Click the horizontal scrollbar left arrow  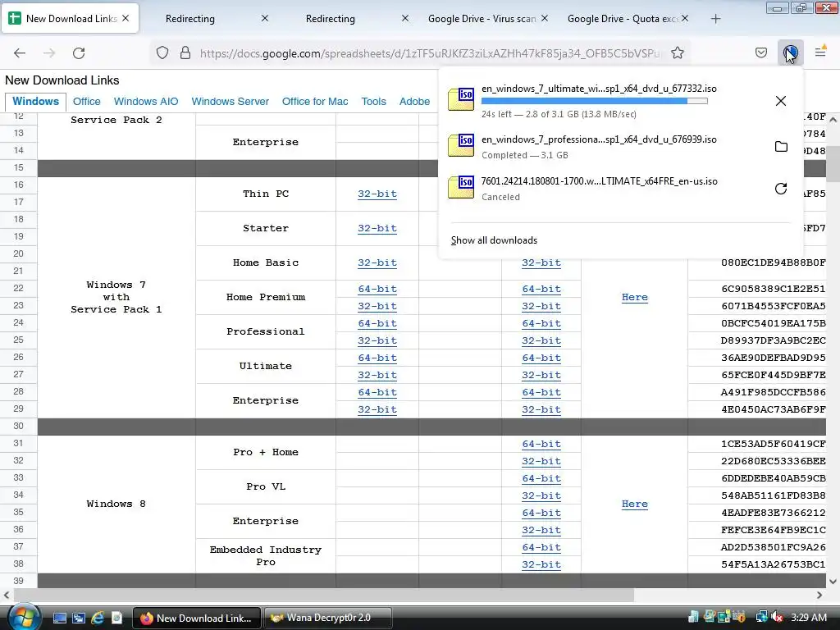tap(7, 595)
